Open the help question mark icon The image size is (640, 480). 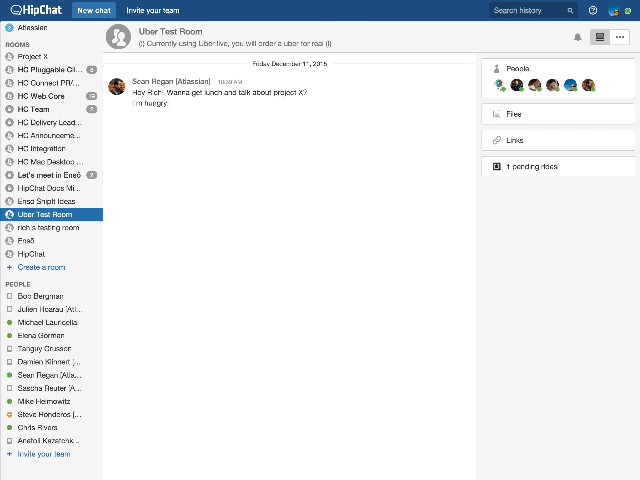coord(593,10)
